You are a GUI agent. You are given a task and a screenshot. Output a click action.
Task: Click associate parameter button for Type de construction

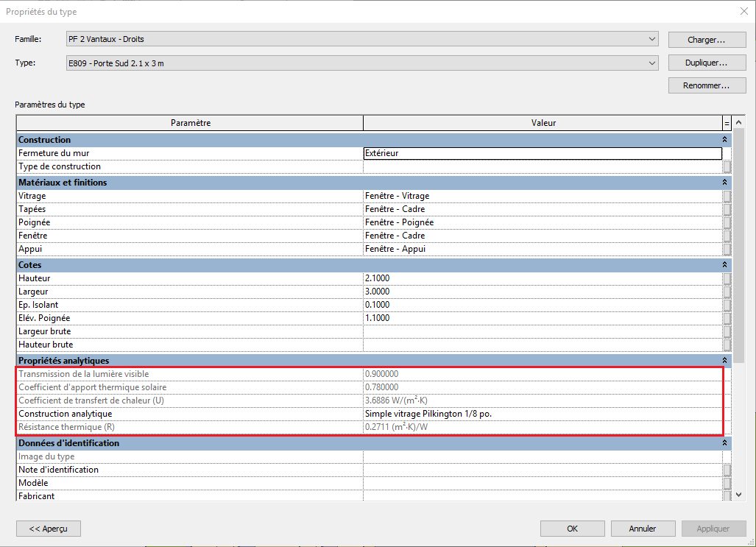point(727,166)
